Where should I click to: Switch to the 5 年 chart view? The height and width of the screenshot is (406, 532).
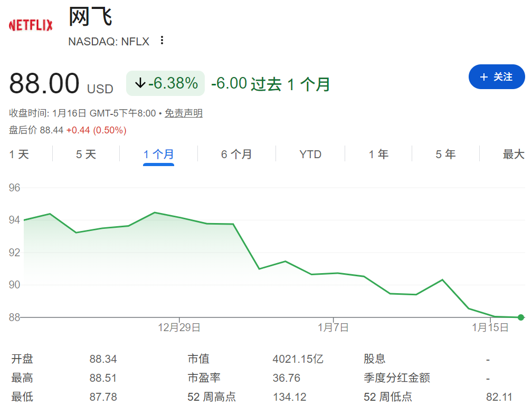coord(445,154)
